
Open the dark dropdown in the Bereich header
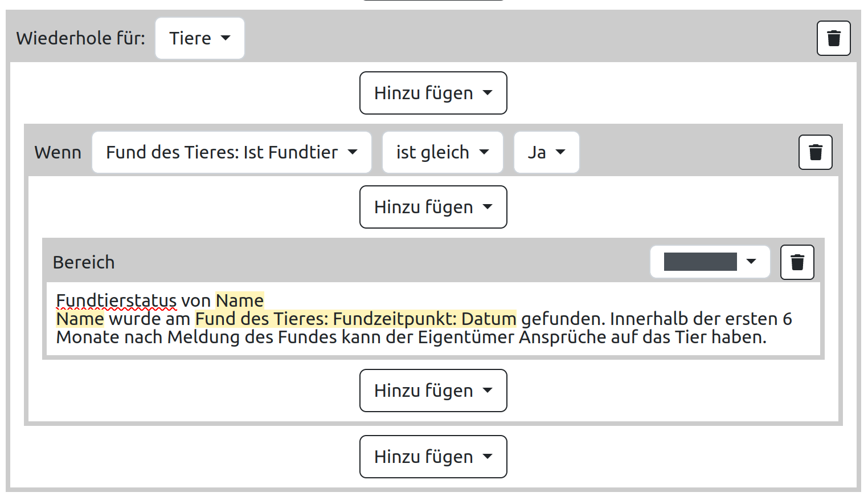[709, 262]
